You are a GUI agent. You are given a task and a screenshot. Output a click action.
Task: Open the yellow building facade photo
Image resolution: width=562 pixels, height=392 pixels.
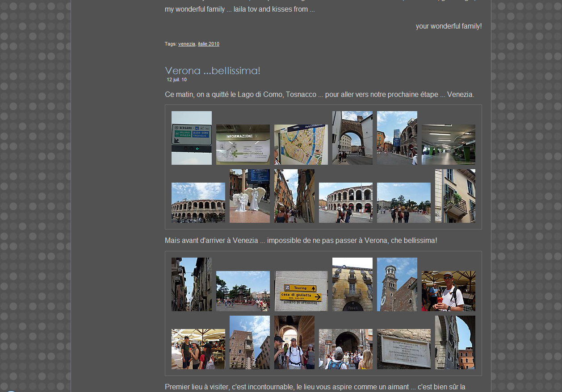352,284
